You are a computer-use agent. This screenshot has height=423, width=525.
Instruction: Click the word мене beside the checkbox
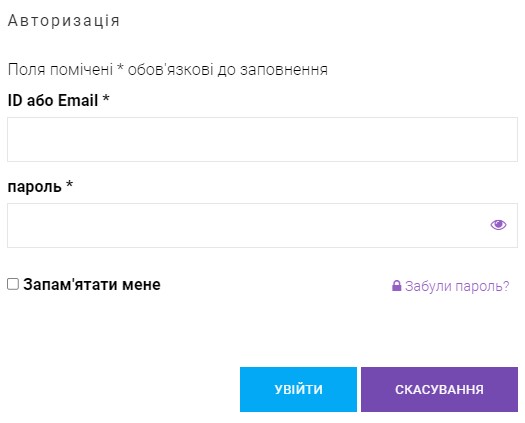(x=141, y=285)
